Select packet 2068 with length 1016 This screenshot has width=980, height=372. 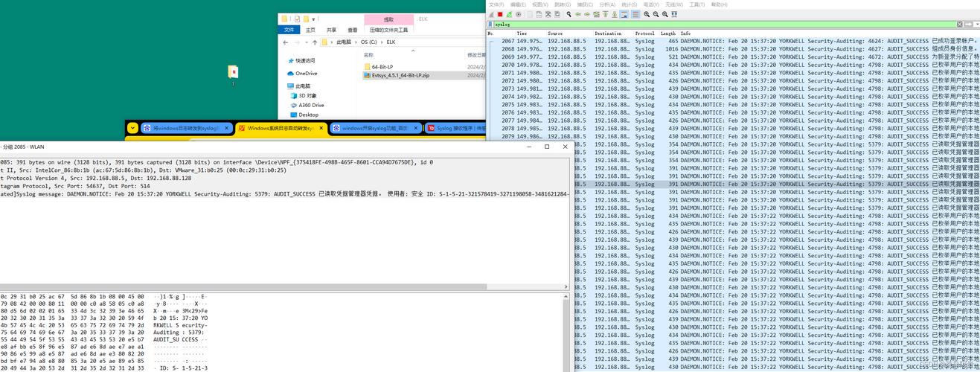733,48
